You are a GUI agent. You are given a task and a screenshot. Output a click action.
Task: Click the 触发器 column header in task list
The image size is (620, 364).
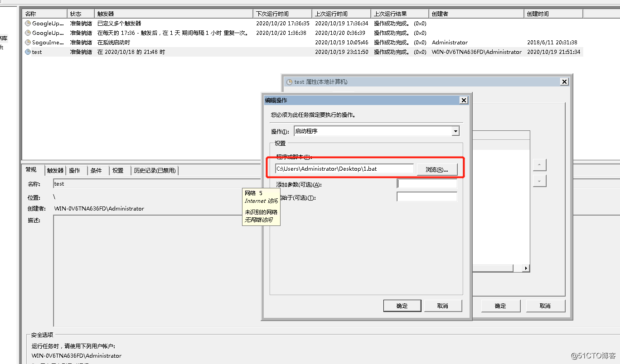click(x=174, y=14)
